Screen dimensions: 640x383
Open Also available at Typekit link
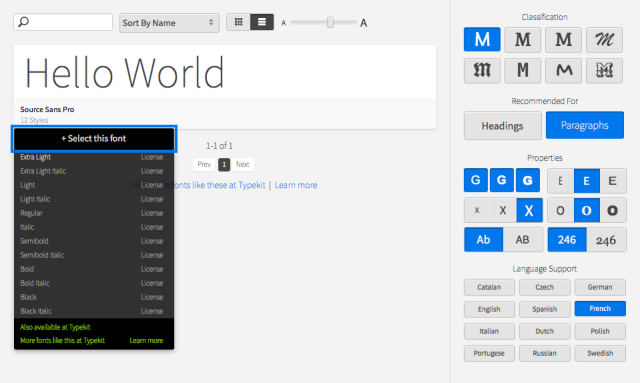tap(55, 327)
